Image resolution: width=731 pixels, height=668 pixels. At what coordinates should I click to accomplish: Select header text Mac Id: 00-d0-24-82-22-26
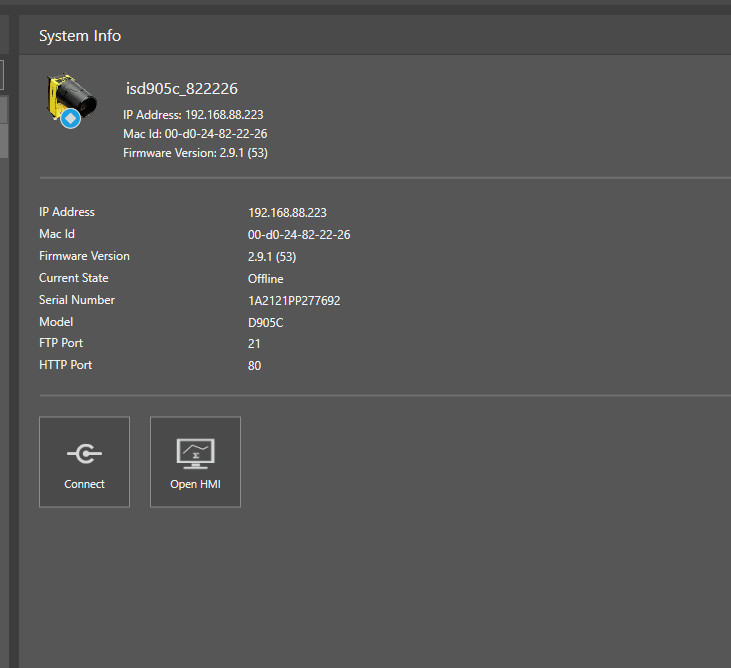click(195, 134)
